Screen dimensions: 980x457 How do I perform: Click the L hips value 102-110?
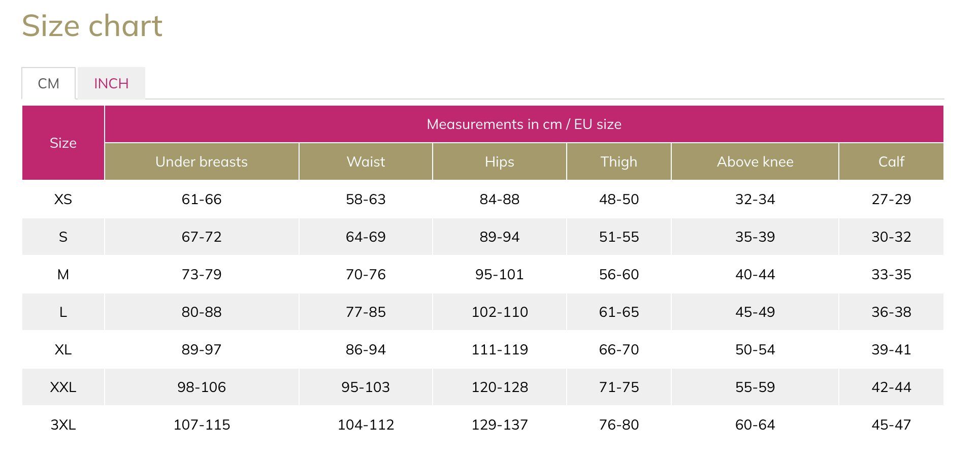pyautogui.click(x=500, y=312)
